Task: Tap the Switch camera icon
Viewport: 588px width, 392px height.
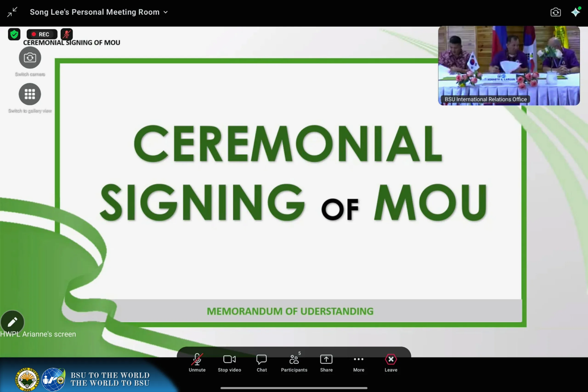Action: 30,57
